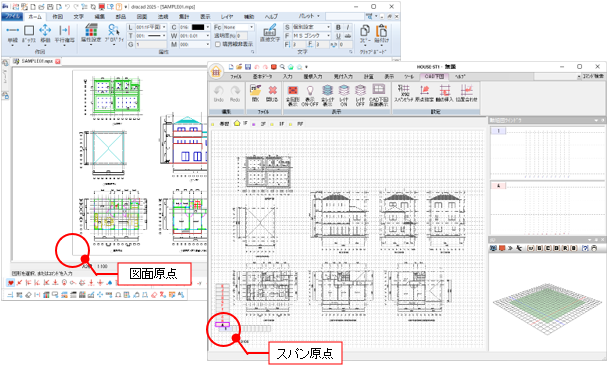The image size is (610, 370).
Task: Click the Redo icon in HOUSE-ST1 ribbon
Action: (x=235, y=94)
